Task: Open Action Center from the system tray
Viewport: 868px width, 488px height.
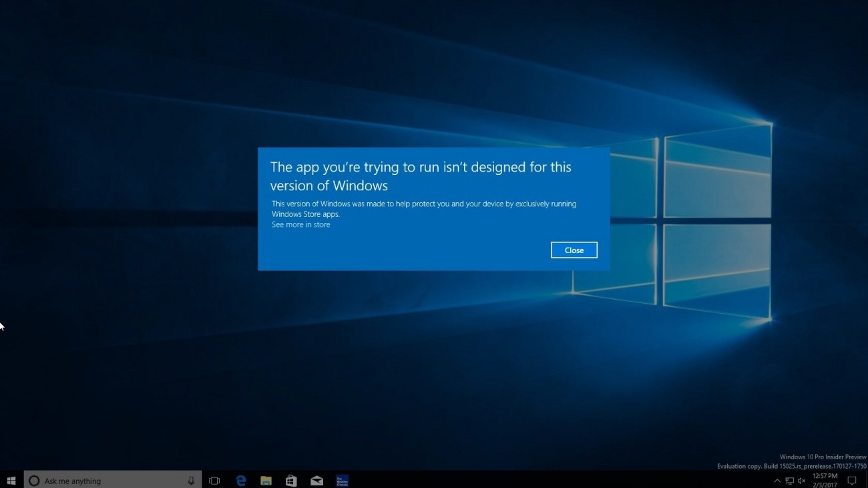Action: (x=851, y=480)
